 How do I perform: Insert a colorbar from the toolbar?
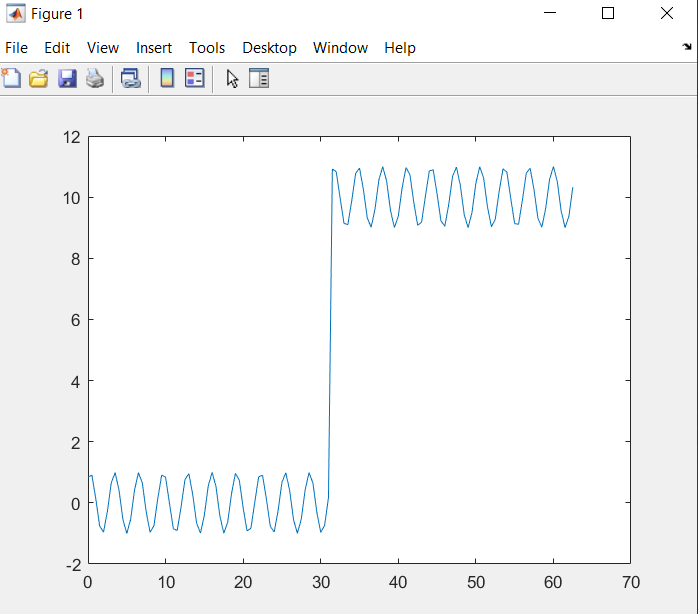[x=167, y=78]
